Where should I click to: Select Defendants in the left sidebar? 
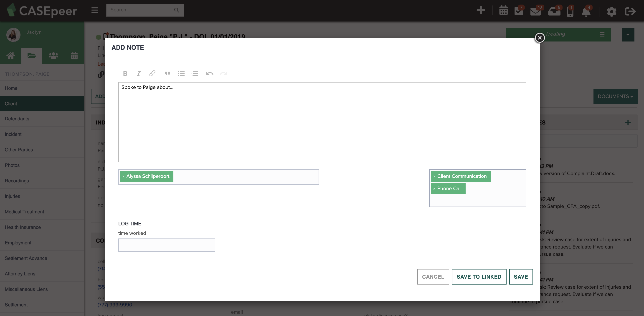coord(17,119)
